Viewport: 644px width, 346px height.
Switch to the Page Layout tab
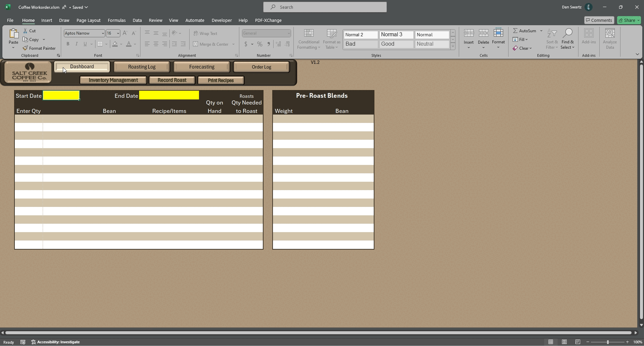click(88, 20)
